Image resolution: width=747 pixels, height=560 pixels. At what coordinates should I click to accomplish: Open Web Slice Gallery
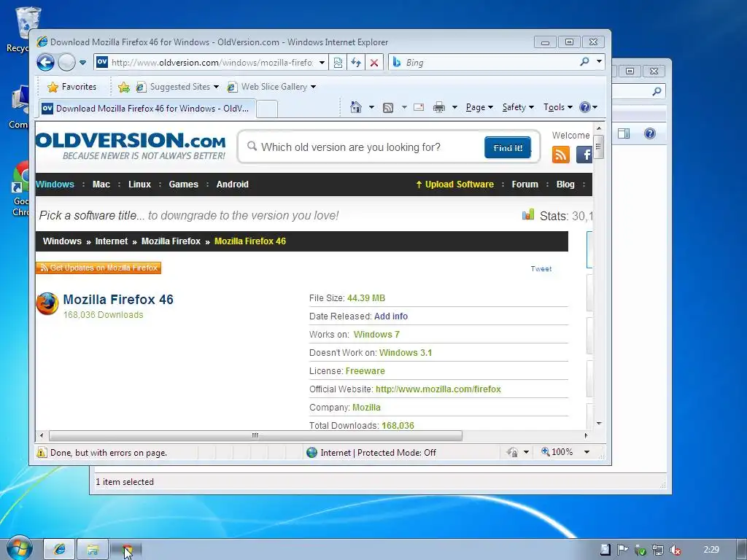click(x=271, y=87)
